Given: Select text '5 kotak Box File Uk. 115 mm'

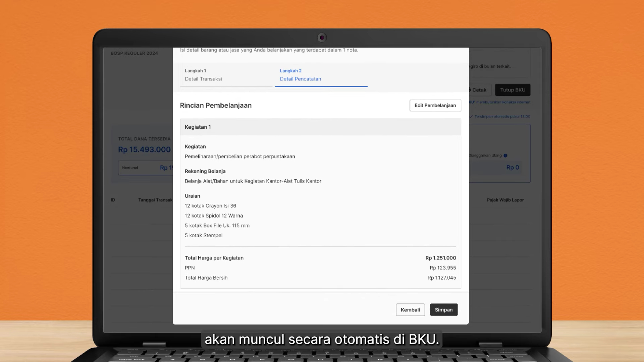Looking at the screenshot, I should tap(217, 226).
